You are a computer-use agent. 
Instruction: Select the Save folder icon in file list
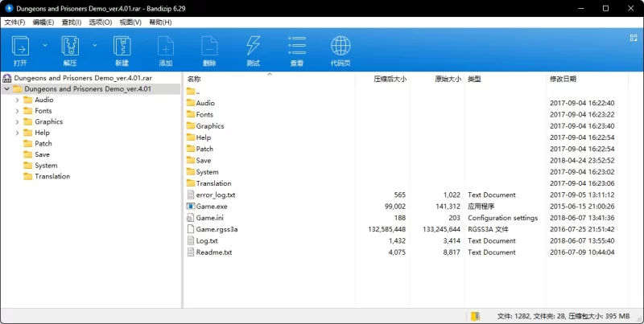pos(191,160)
